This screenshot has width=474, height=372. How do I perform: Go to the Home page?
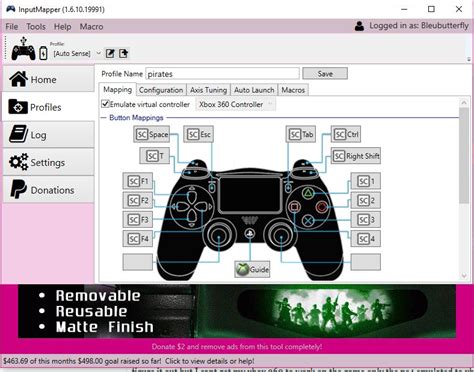(x=49, y=79)
